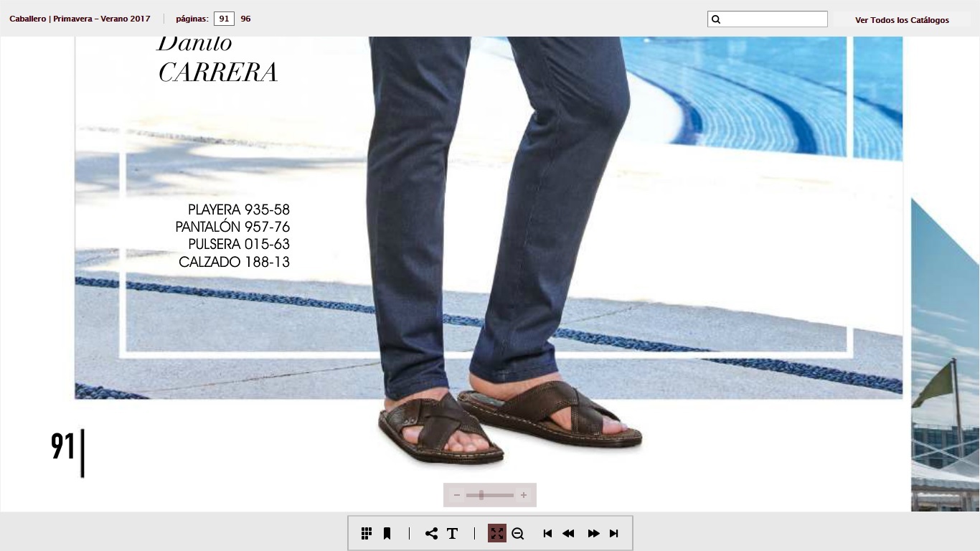Click the total pages number 96
Viewport: 980px width, 551px height.
245,19
